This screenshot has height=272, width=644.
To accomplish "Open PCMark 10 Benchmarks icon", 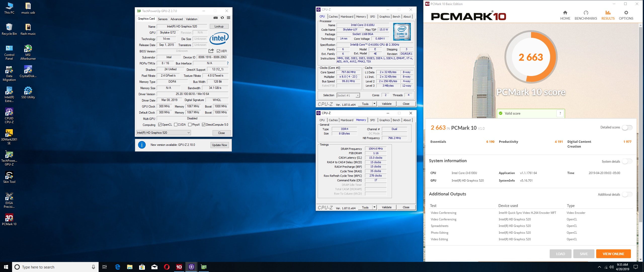I will click(x=586, y=15).
